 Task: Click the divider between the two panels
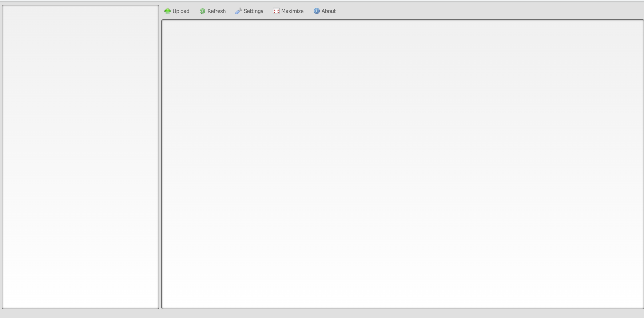(x=160, y=157)
